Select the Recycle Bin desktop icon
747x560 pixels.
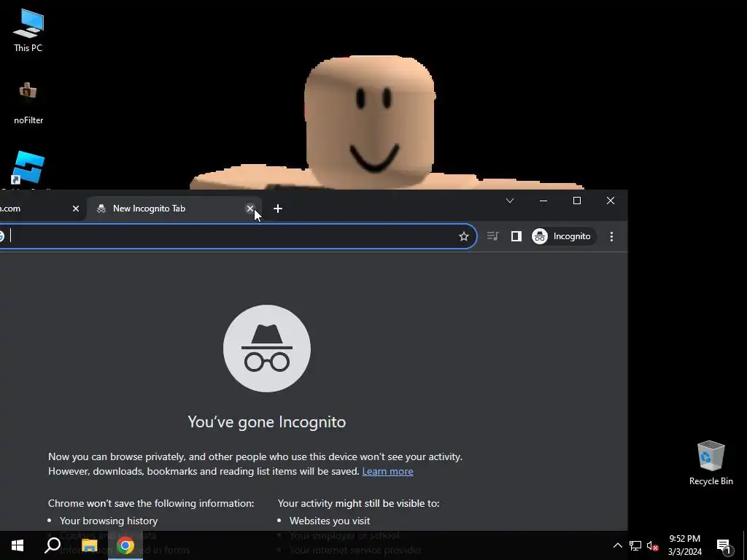click(x=711, y=463)
